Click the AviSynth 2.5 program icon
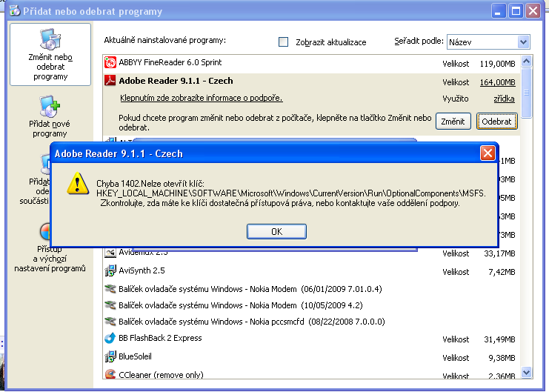549x392 pixels. tap(110, 270)
